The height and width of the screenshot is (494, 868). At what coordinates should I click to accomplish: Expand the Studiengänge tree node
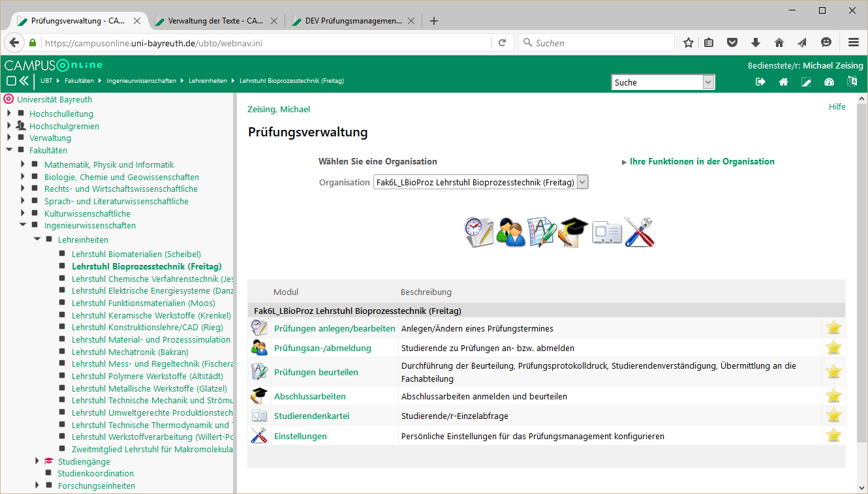37,461
